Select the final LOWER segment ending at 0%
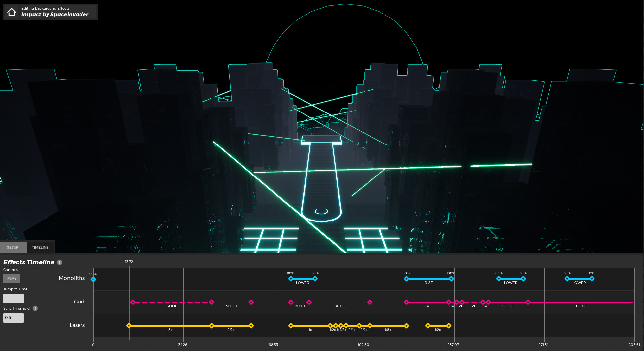The height and width of the screenshot is (351, 644). 580,279
